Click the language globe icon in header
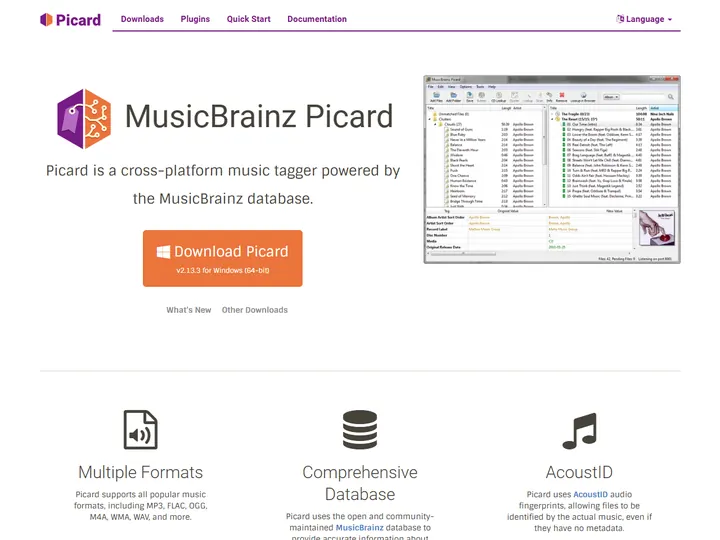This screenshot has height=540, width=720. click(620, 19)
